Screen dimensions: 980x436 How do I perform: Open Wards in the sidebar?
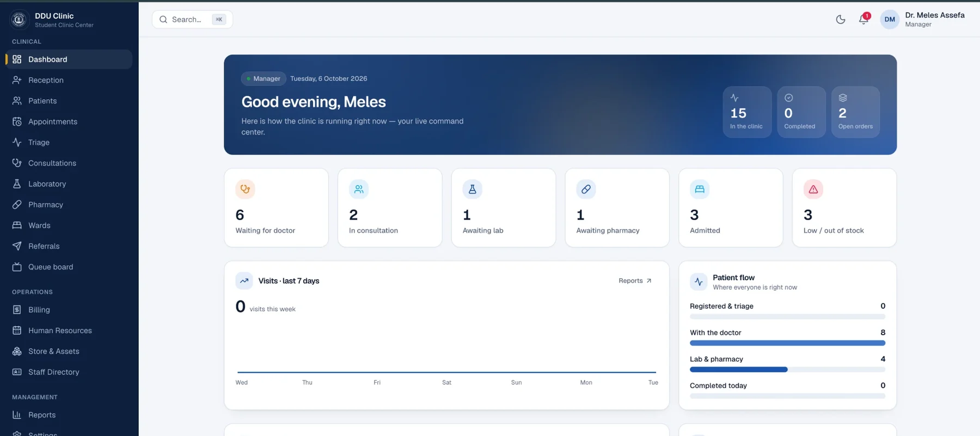(x=69, y=225)
